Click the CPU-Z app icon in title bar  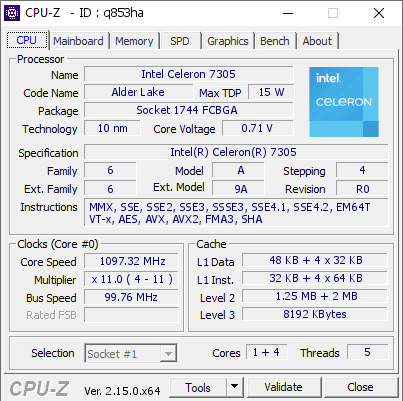pyautogui.click(x=12, y=13)
